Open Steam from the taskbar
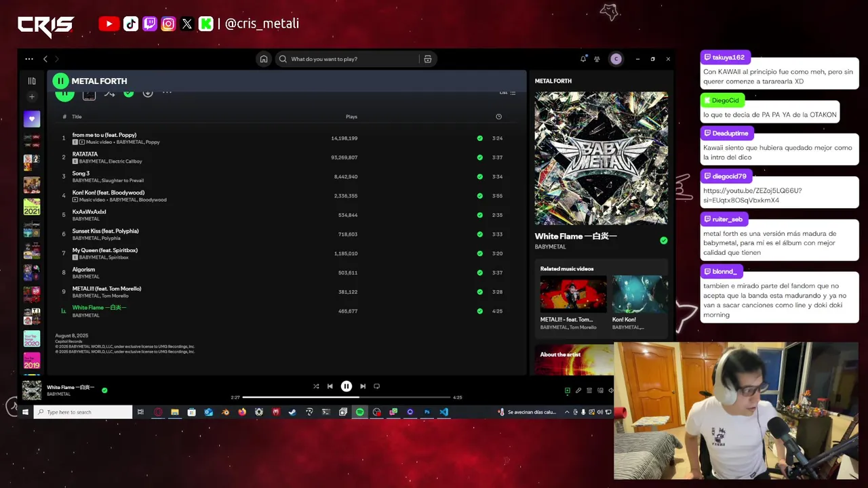This screenshot has width=868, height=488. tap(292, 412)
